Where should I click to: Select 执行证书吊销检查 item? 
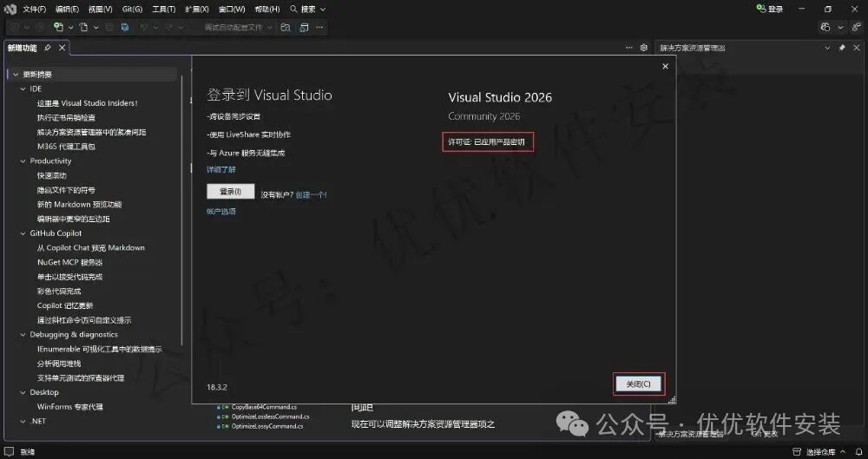pos(66,117)
